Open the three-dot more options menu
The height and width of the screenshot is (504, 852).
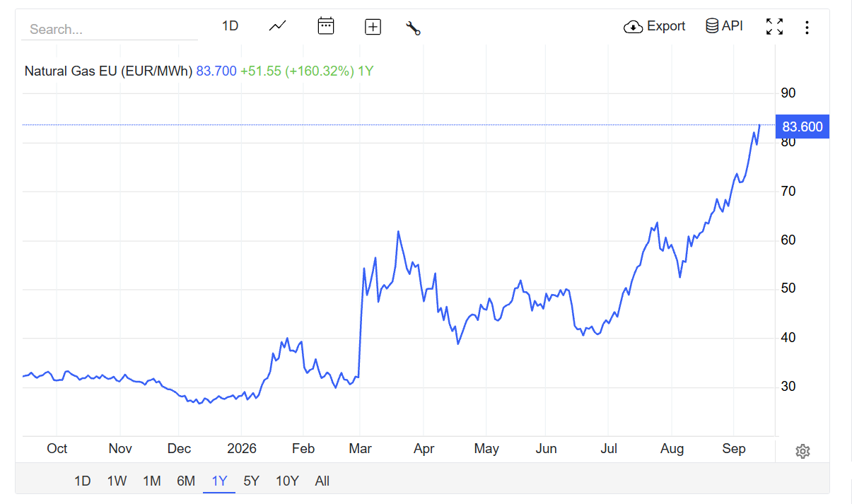point(807,28)
